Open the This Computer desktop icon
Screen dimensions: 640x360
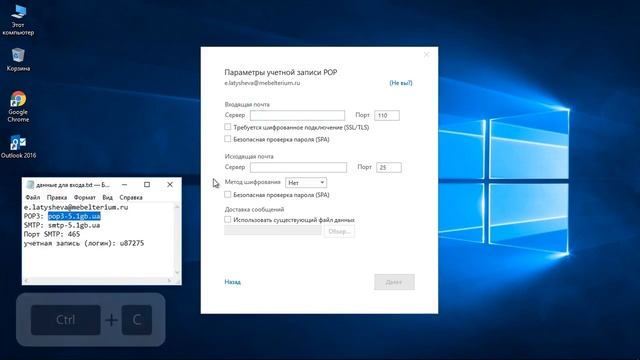tap(18, 20)
